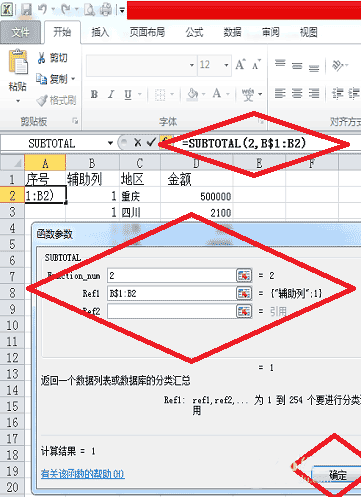Toggle Bold formatting
Screen dimensions: 361x497
(94, 94)
